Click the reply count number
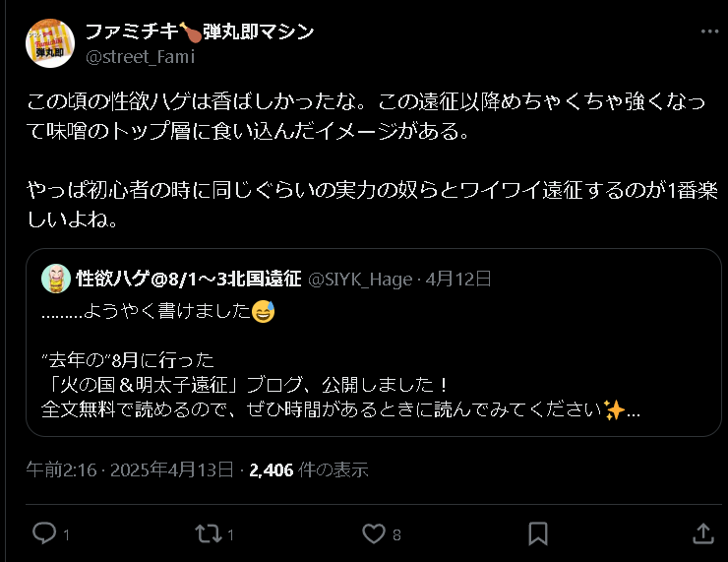 (x=66, y=534)
